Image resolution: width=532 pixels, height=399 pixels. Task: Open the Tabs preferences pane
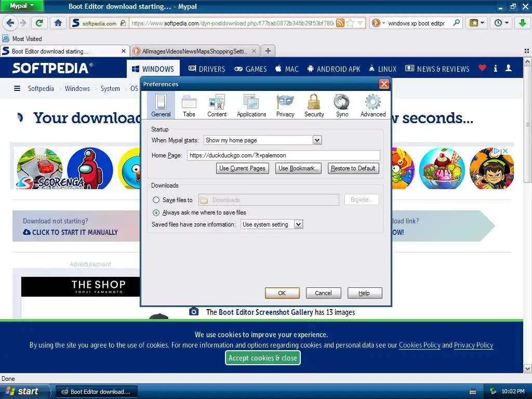pyautogui.click(x=189, y=105)
